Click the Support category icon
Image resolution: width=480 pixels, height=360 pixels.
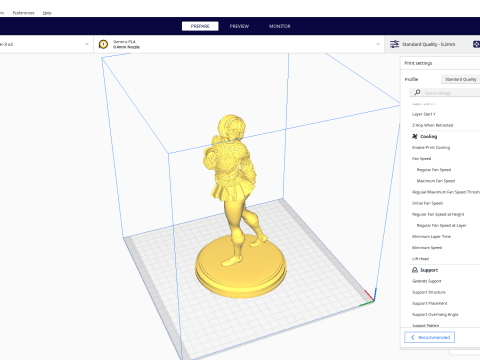click(x=415, y=270)
